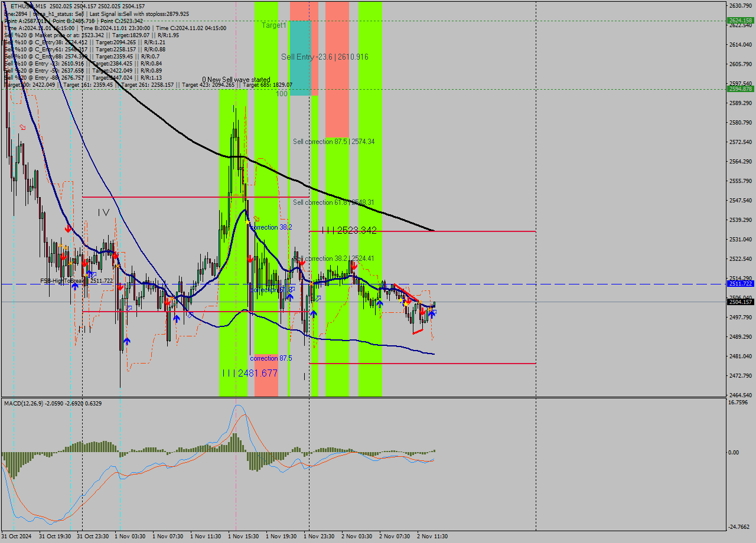Click the 'Sell %20 @ Entry -88' line
Image resolution: width=756 pixels, height=543 pixels.
(x=83, y=77)
